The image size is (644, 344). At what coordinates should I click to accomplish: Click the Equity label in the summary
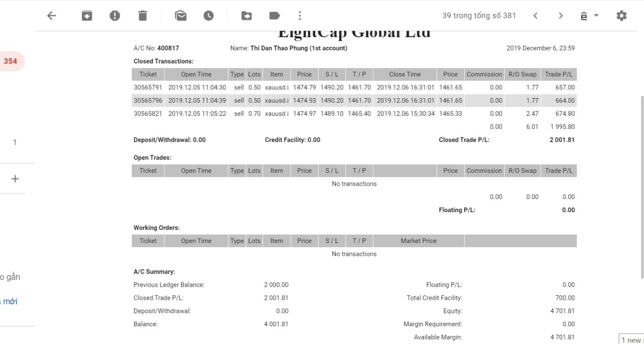[453, 311]
